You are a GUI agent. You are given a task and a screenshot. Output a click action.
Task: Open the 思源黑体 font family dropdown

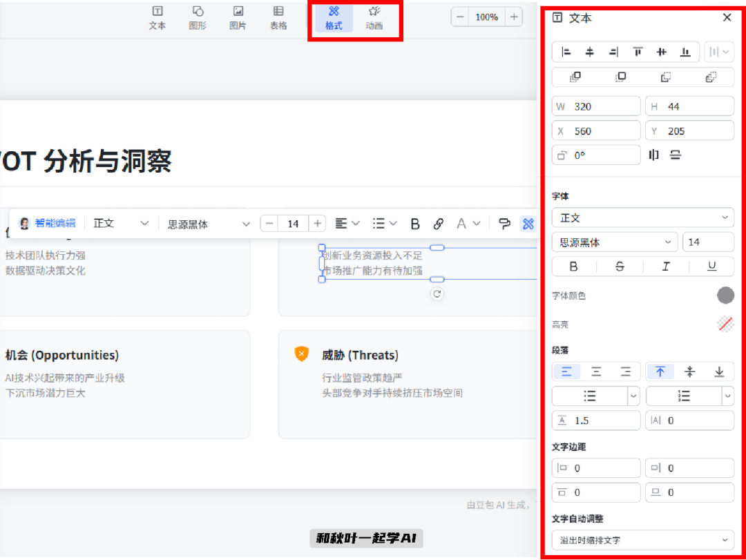tap(615, 242)
